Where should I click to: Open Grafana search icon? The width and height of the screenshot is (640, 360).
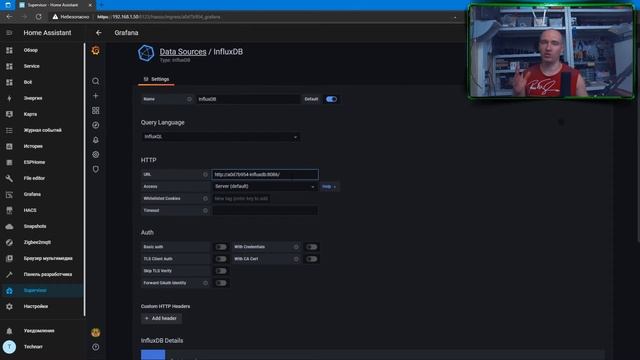pyautogui.click(x=96, y=81)
